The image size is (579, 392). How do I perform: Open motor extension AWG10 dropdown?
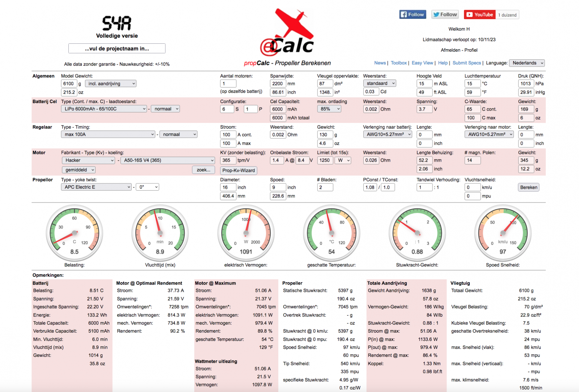click(489, 134)
